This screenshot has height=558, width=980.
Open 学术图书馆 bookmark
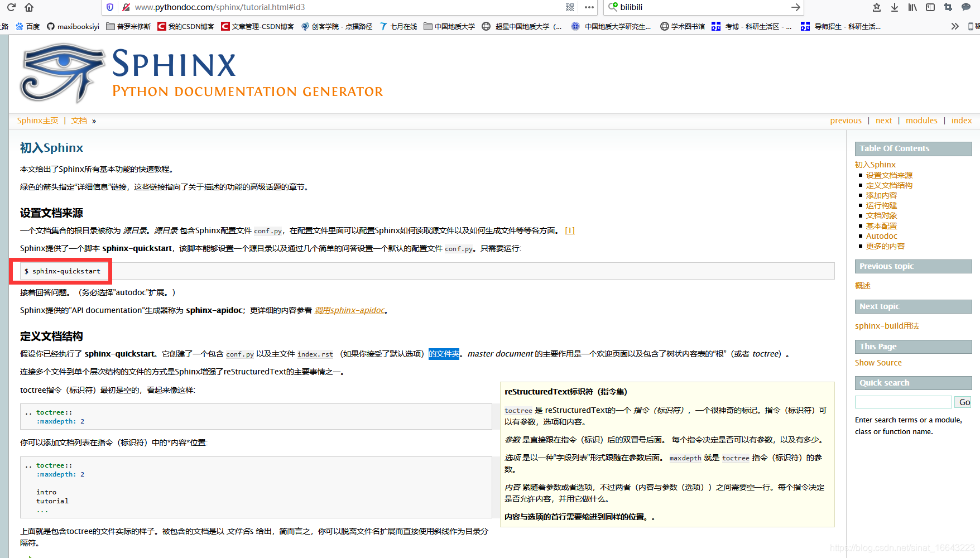[x=682, y=26]
